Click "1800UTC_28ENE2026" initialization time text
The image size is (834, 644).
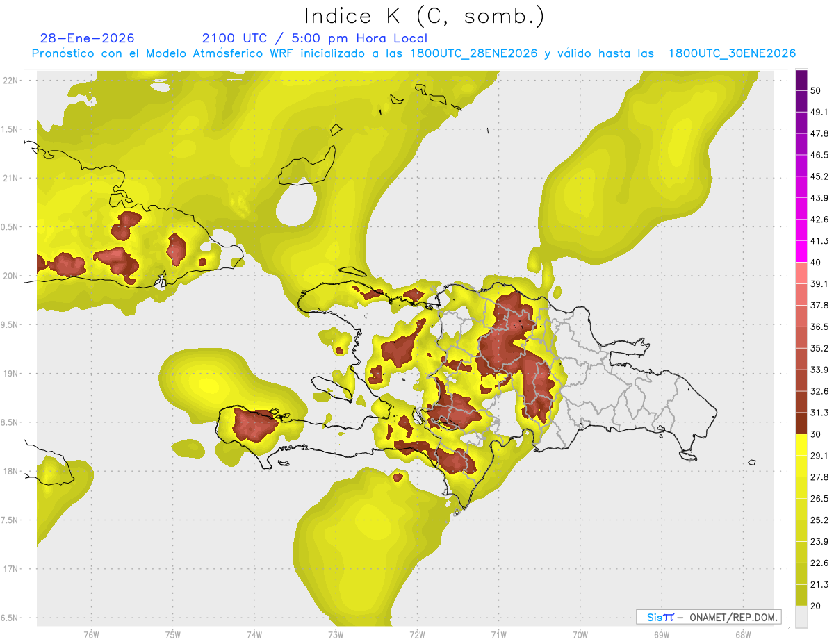473,53
